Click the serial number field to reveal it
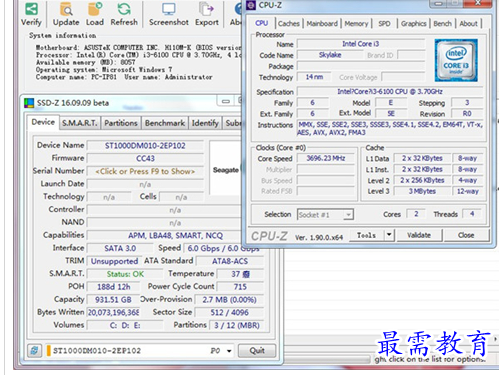 (145, 171)
